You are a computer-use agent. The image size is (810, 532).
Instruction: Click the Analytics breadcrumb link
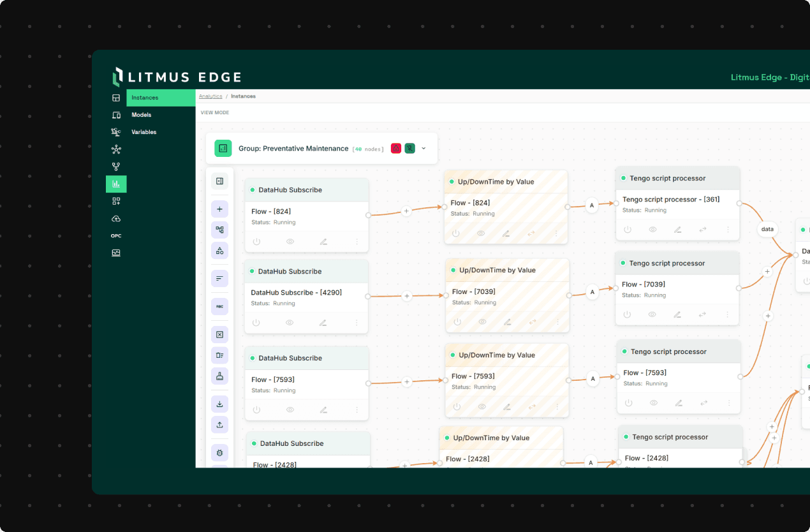[x=210, y=96]
